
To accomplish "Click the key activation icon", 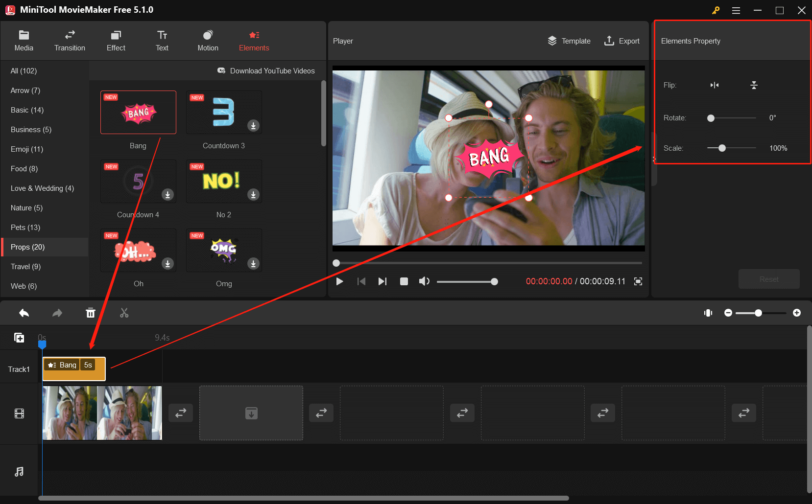I will 716,10.
